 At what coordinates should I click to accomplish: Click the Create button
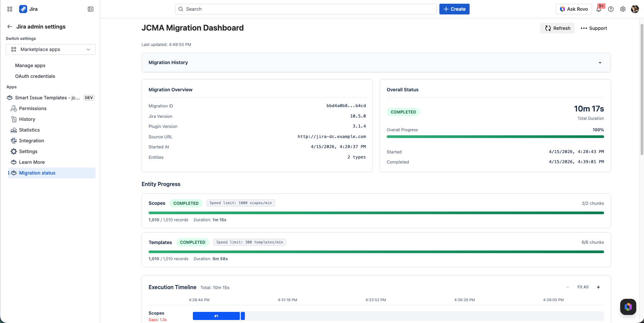click(x=454, y=9)
